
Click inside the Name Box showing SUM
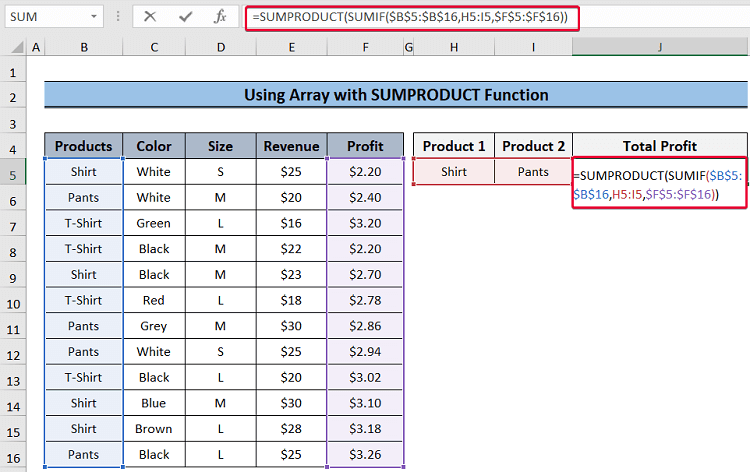45,17
